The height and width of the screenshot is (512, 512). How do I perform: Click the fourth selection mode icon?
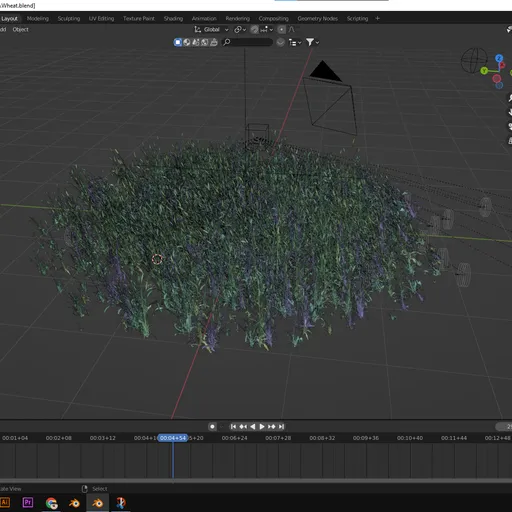point(205,42)
